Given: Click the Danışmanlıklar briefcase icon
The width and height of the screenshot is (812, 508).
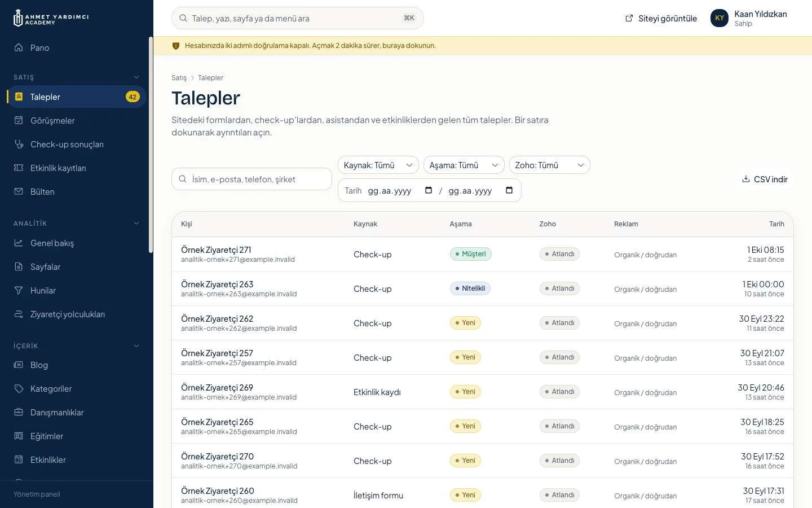Looking at the screenshot, I should pyautogui.click(x=19, y=412).
